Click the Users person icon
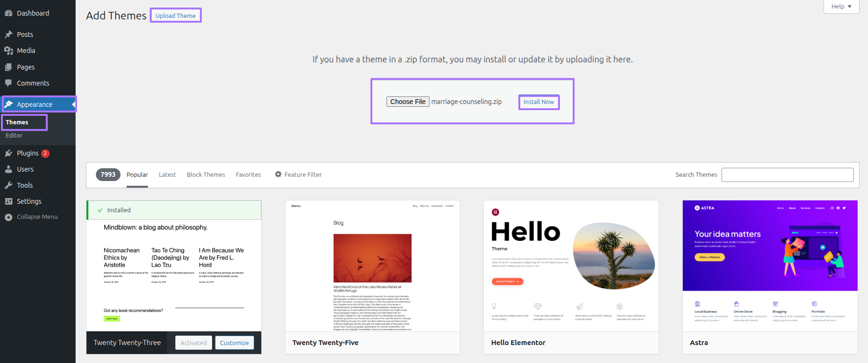868x363 pixels. coord(9,169)
